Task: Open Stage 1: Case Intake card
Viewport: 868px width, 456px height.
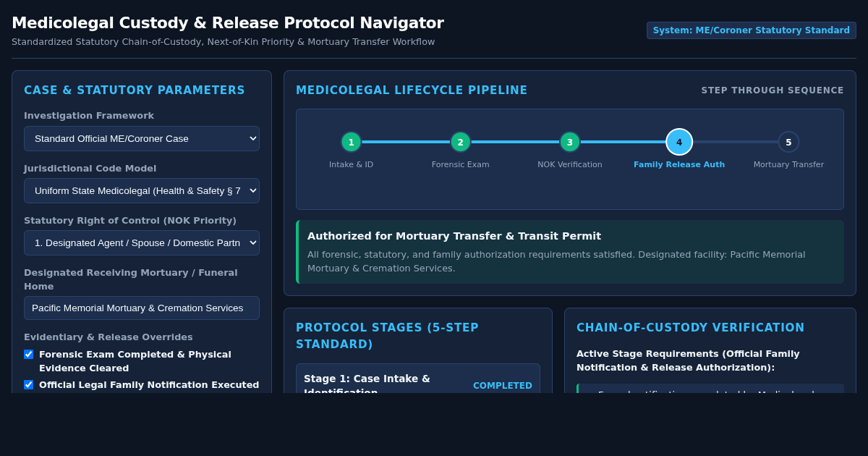Action: click(418, 379)
